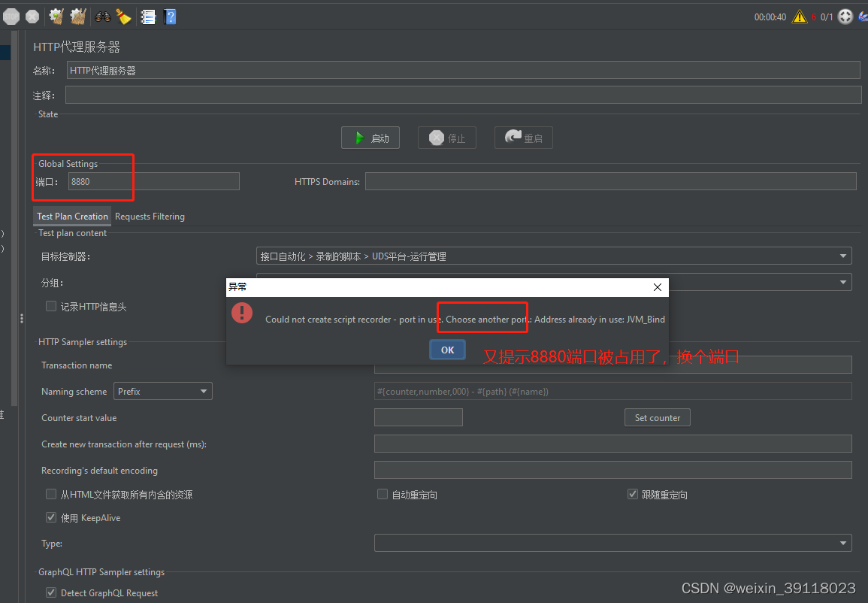Click the 0/1 active threads indicator

tap(827, 17)
